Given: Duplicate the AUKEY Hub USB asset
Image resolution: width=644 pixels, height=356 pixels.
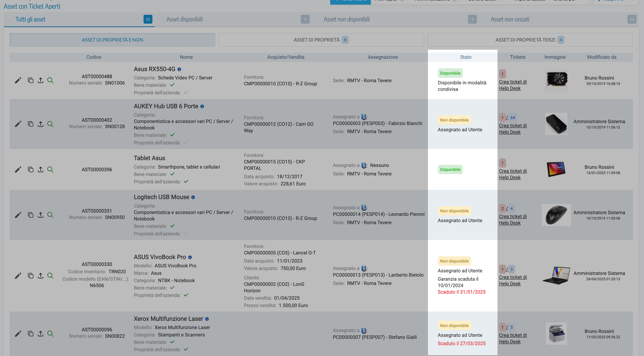Looking at the screenshot, I should pos(30,124).
